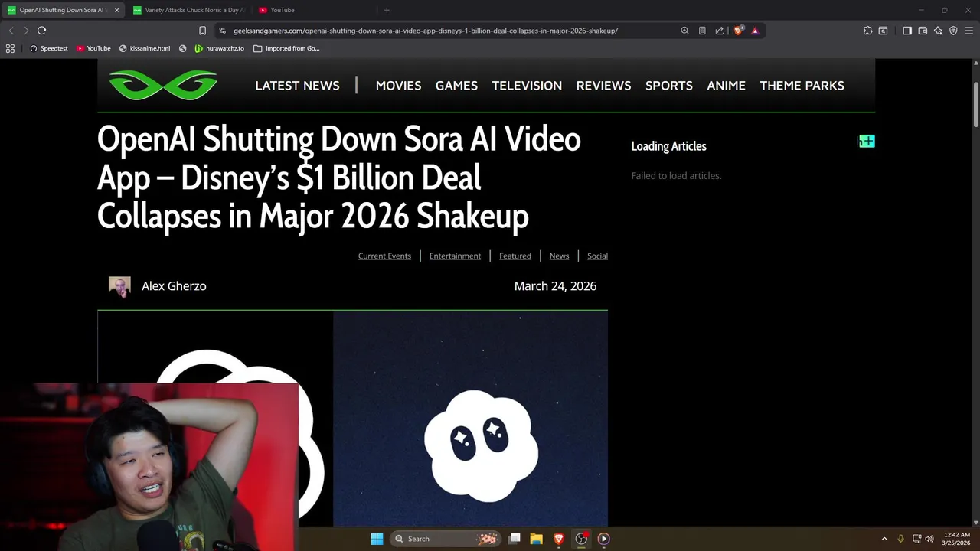Open the LATEST NEWS menu item
Image resolution: width=980 pixels, height=551 pixels.
tap(297, 85)
